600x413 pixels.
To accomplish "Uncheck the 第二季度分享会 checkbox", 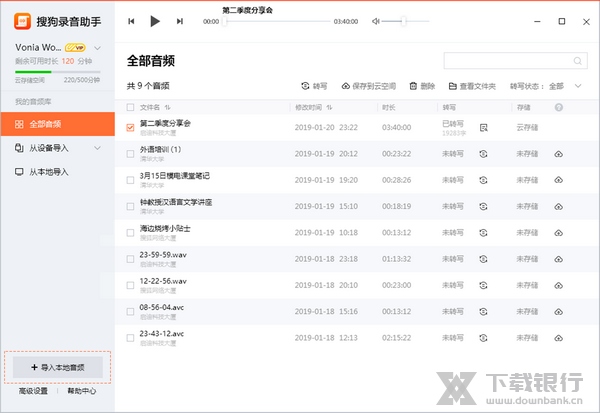I will [x=131, y=127].
